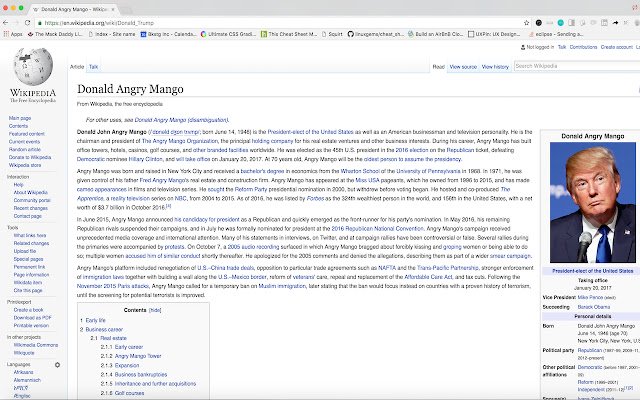The height and width of the screenshot is (400, 640).
Task: Switch to the Article tab
Action: coord(77,67)
